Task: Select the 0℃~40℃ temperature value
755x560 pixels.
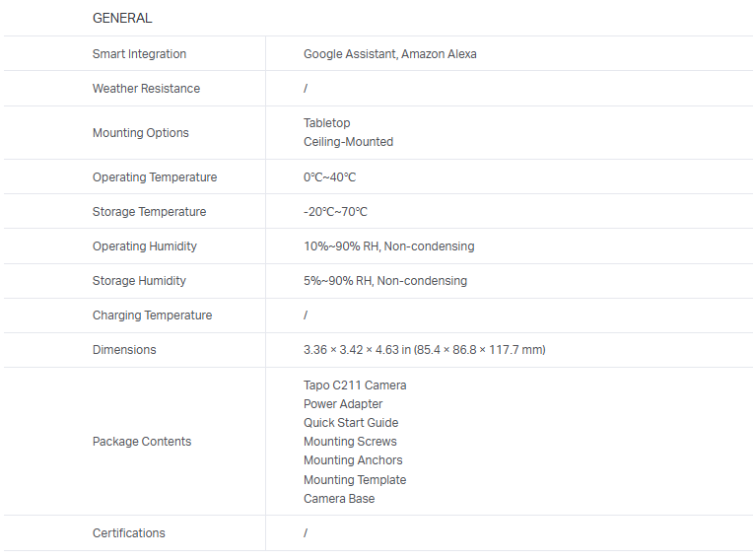Action: pyautogui.click(x=329, y=177)
